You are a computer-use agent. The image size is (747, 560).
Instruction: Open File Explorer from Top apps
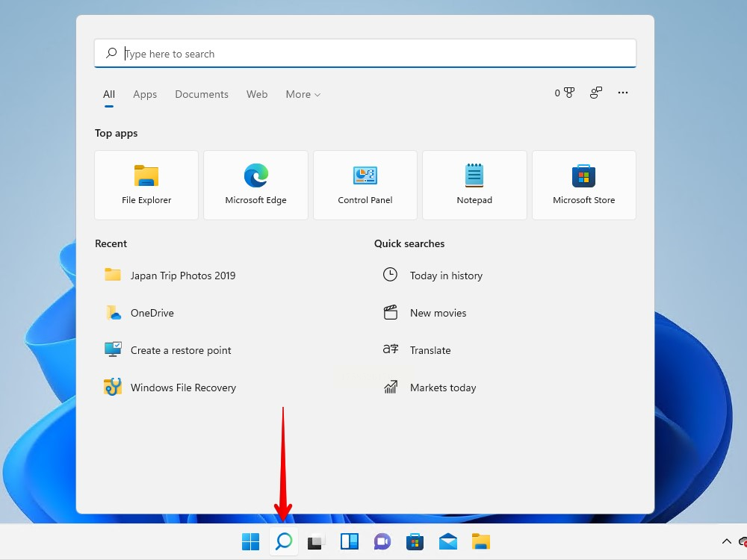click(146, 185)
